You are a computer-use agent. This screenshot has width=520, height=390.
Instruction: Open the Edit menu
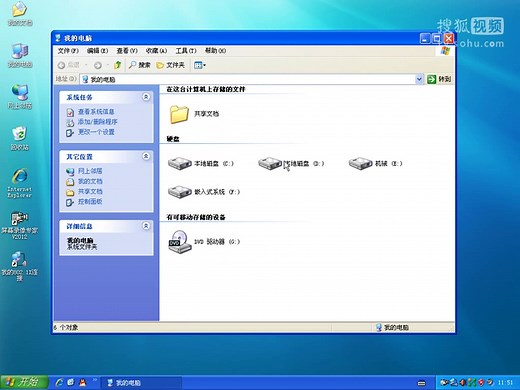[97, 51]
